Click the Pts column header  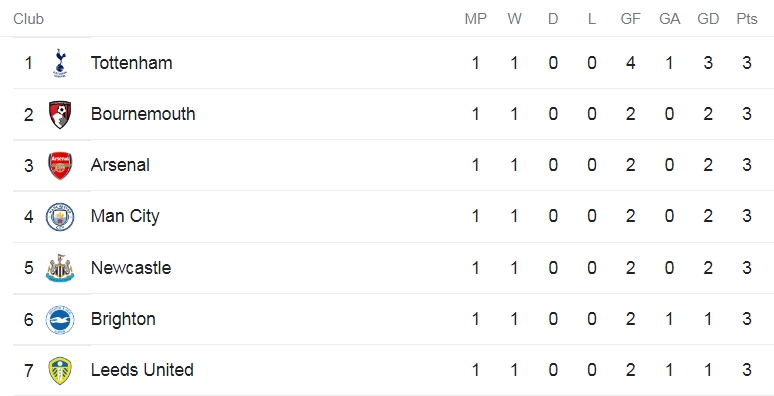click(747, 19)
